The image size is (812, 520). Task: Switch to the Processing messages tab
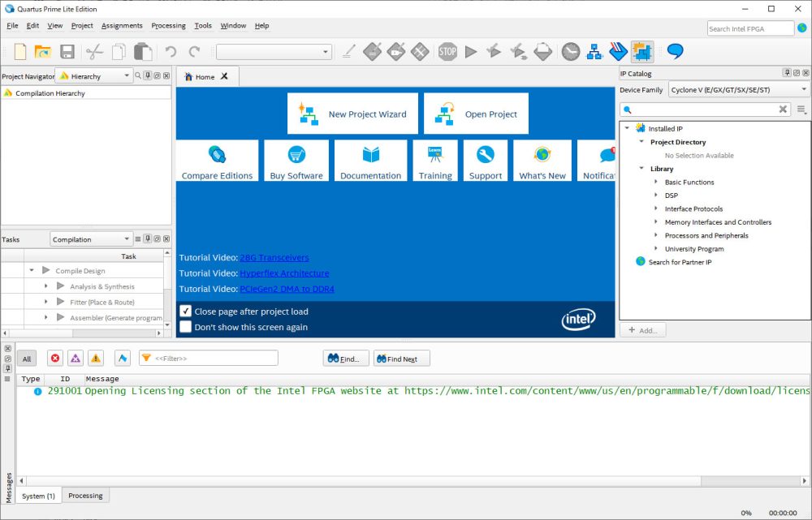pyautogui.click(x=85, y=496)
